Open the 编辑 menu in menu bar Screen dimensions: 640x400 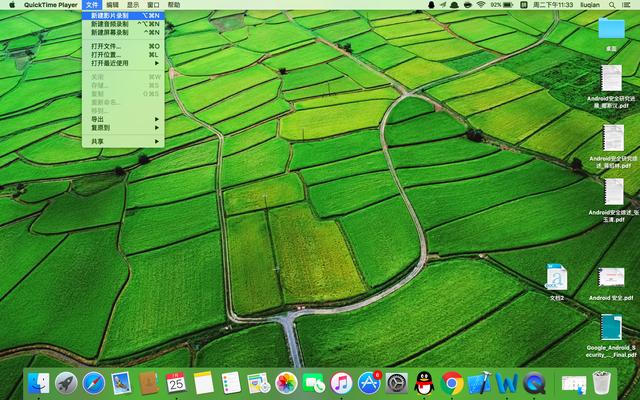click(x=112, y=5)
